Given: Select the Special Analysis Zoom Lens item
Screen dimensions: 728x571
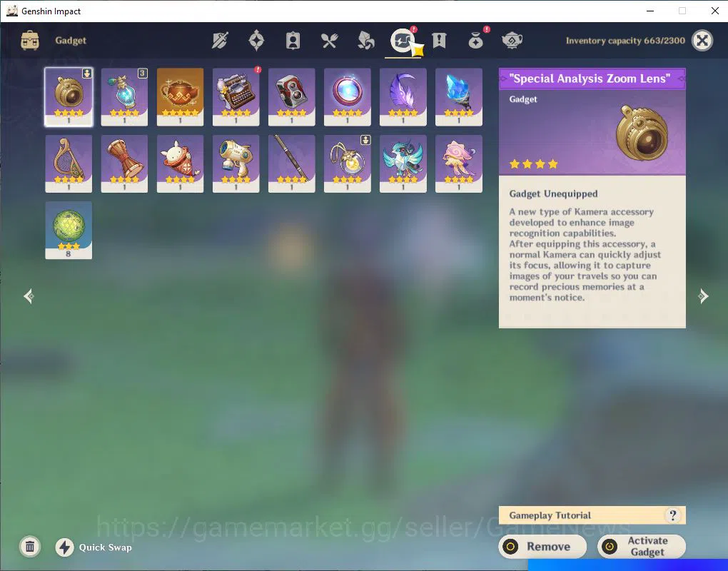Looking at the screenshot, I should coord(69,96).
